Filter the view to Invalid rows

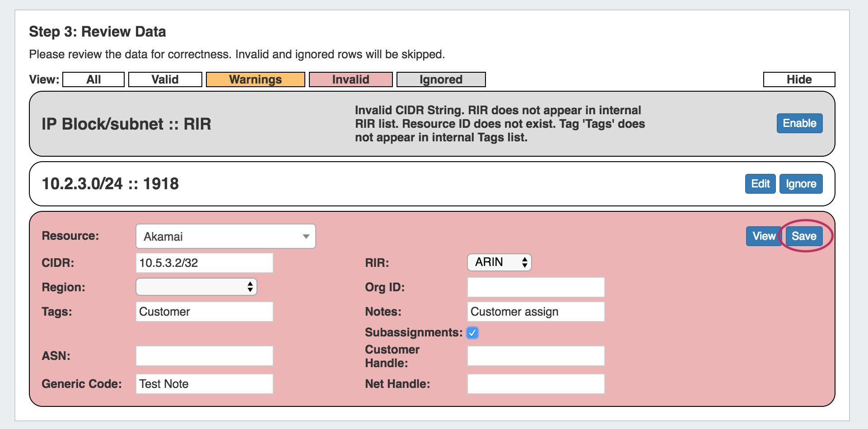pyautogui.click(x=350, y=79)
